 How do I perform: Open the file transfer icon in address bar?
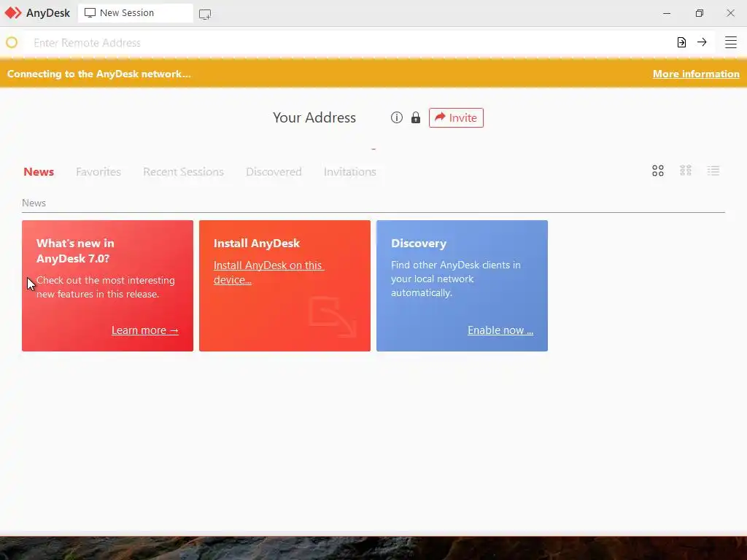point(681,42)
